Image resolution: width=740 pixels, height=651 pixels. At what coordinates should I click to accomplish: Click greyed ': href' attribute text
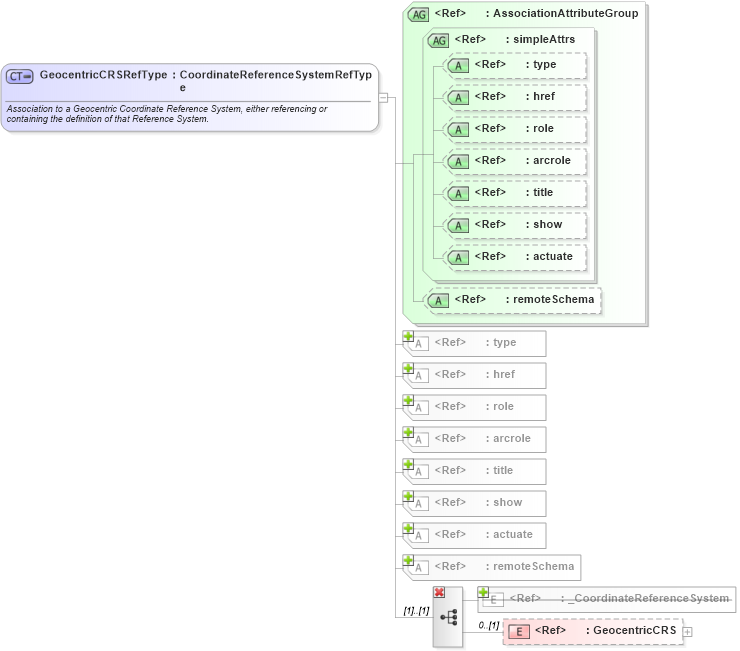click(500, 374)
